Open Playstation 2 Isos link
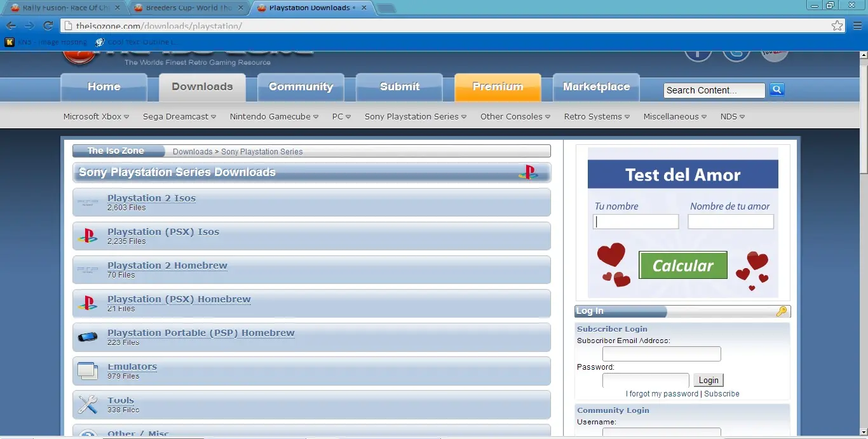This screenshot has width=868, height=439. [x=151, y=198]
